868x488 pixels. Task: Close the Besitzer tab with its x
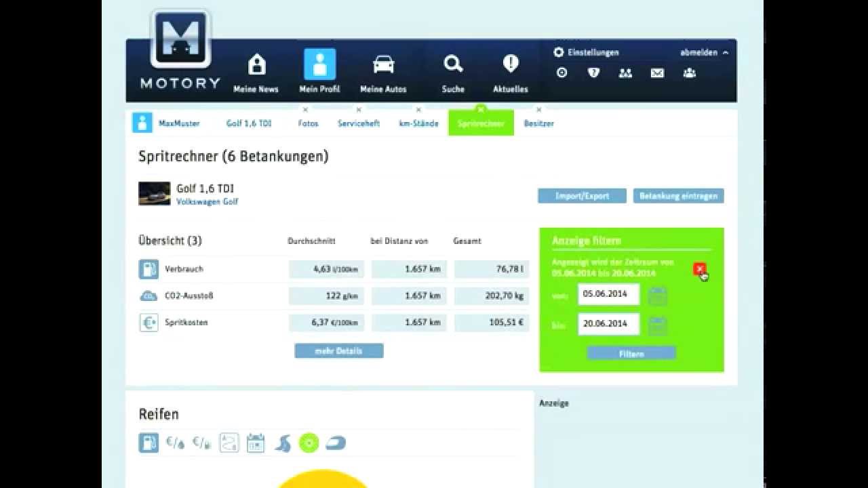pos(539,109)
